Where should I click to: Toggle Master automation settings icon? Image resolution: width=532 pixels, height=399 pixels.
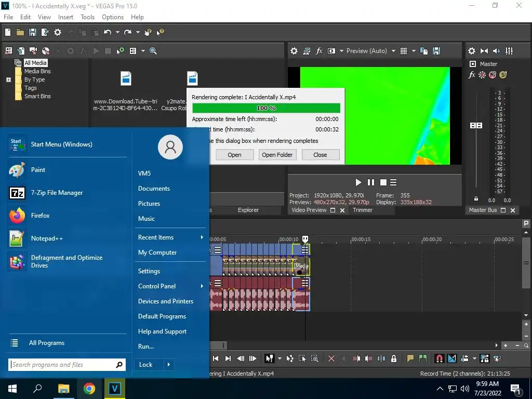coord(482,75)
